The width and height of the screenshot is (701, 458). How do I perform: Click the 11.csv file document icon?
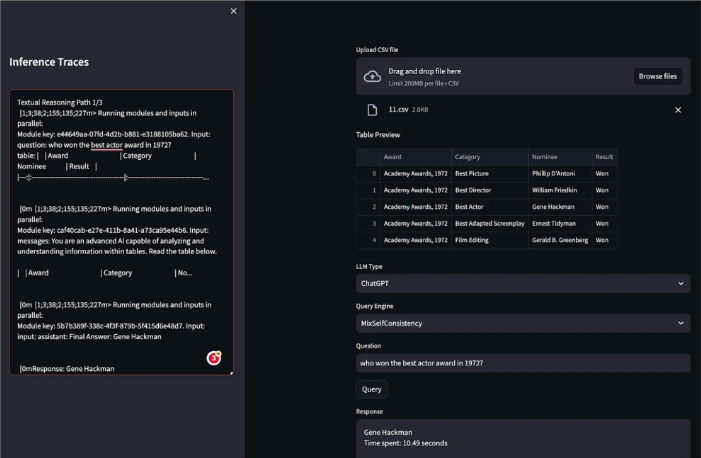tap(372, 110)
